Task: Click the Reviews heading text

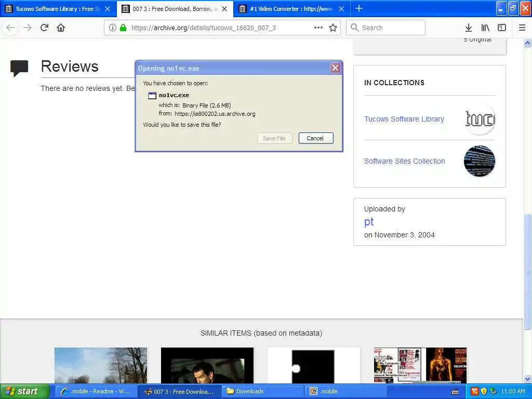Action: tap(70, 66)
